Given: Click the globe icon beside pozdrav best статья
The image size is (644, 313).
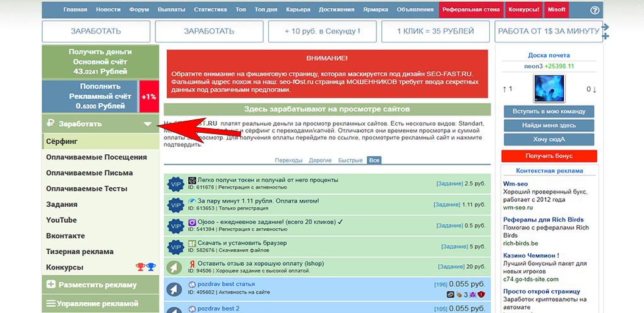Looking at the screenshot, I should tap(192, 284).
